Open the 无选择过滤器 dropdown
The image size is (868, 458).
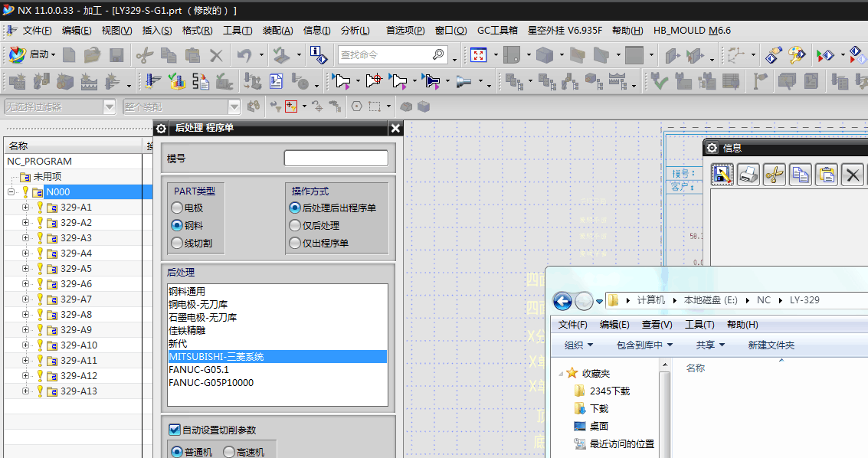(x=110, y=106)
